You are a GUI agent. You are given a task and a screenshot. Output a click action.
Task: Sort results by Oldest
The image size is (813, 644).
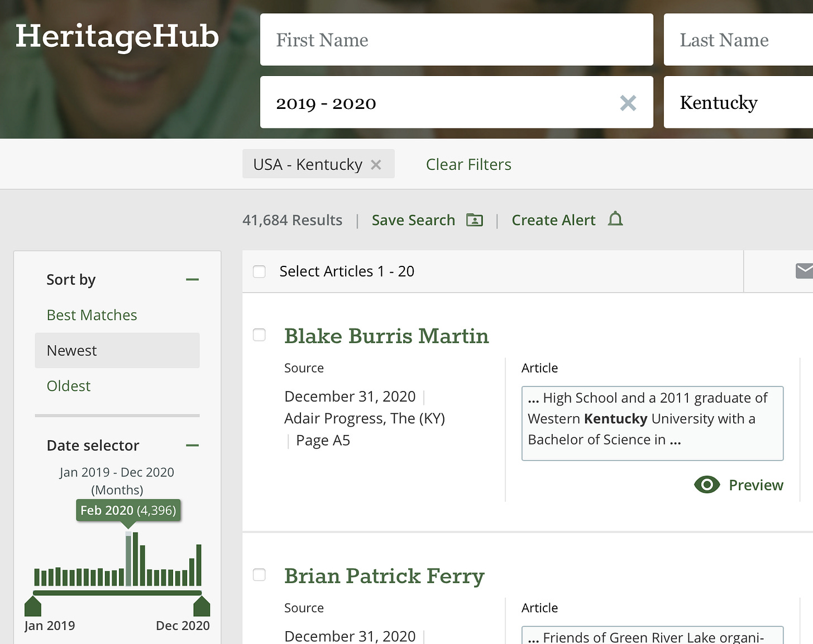pyautogui.click(x=68, y=386)
